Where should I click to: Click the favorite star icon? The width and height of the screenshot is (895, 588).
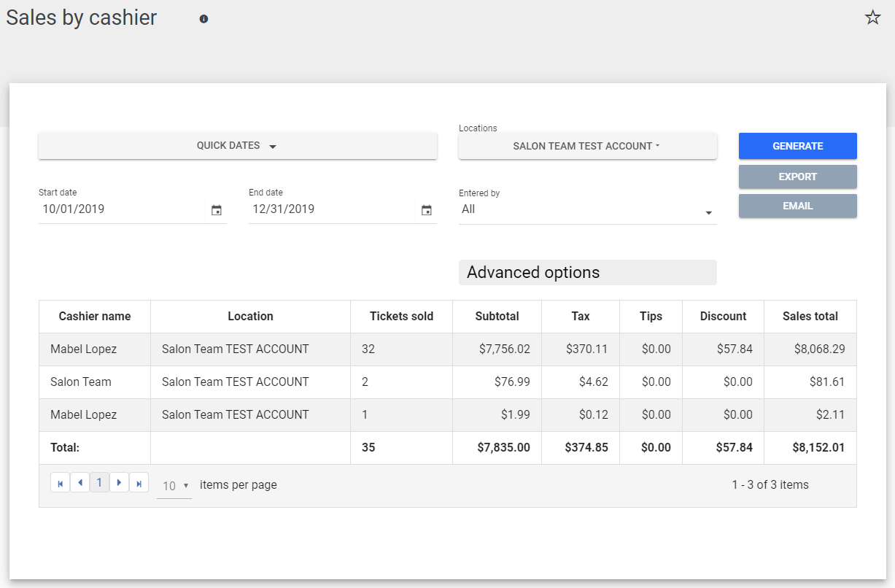click(872, 18)
